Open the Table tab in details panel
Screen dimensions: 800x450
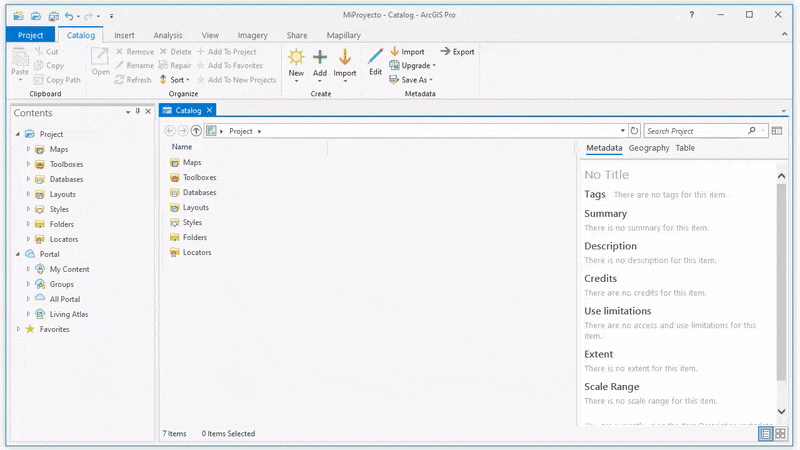[x=685, y=148]
